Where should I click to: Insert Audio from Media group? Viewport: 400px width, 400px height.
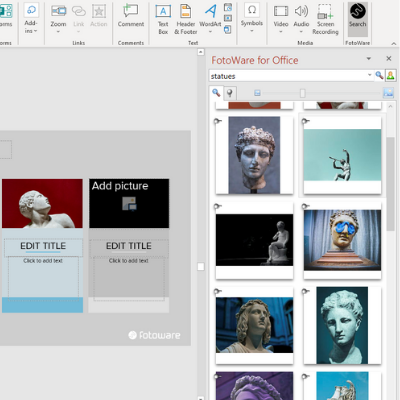point(301,19)
